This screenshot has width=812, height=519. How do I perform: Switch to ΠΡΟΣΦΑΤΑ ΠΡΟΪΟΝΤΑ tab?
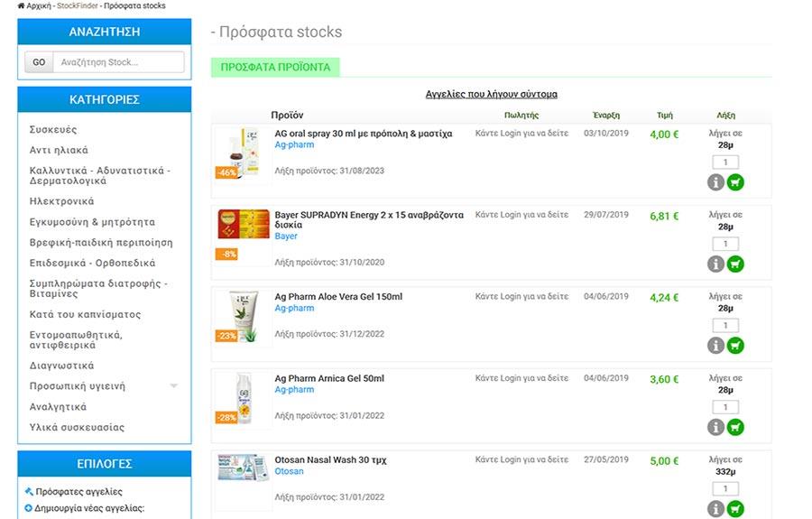click(275, 68)
